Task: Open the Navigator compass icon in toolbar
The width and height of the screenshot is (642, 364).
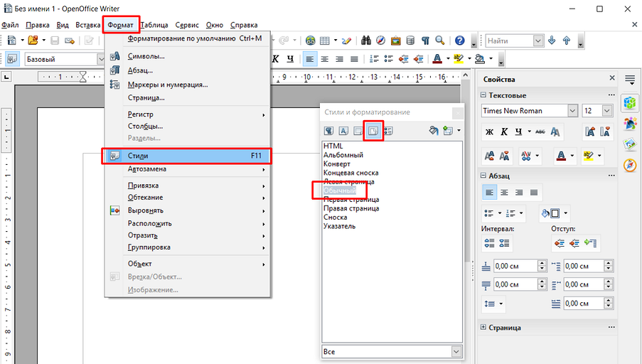Action: click(x=381, y=41)
